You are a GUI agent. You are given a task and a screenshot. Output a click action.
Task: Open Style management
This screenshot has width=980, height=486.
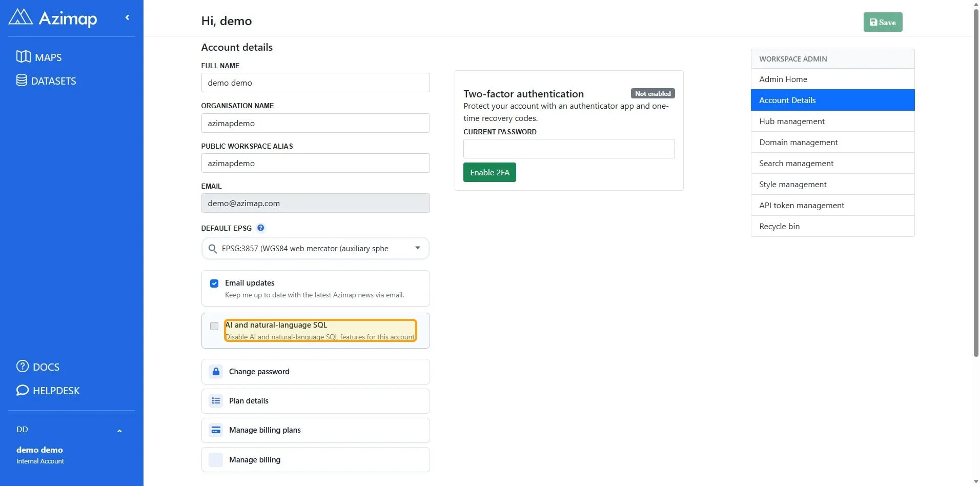pyautogui.click(x=832, y=184)
